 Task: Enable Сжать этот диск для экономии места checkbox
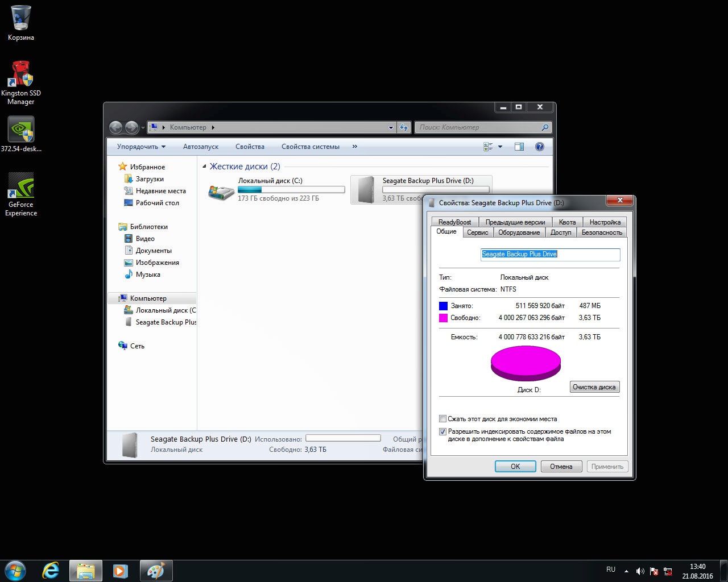pos(442,419)
